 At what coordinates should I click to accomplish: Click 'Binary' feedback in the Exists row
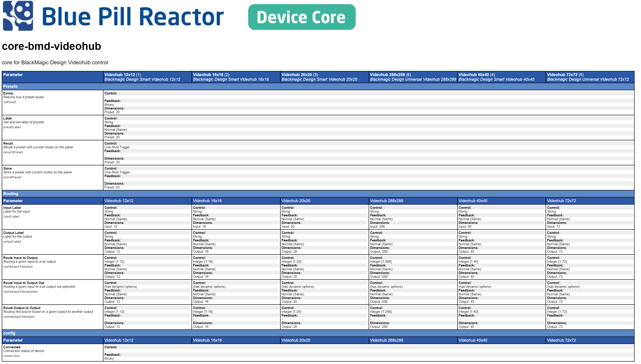[x=109, y=105]
